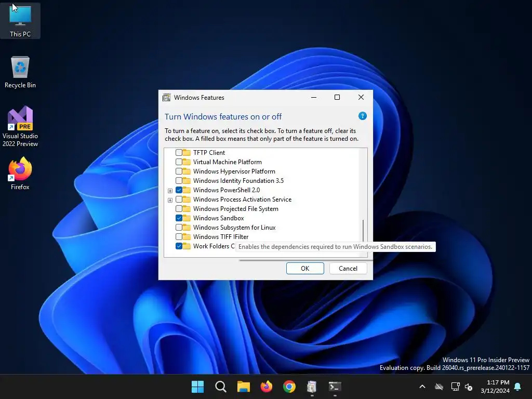Check Windows Projected File System

click(x=179, y=209)
